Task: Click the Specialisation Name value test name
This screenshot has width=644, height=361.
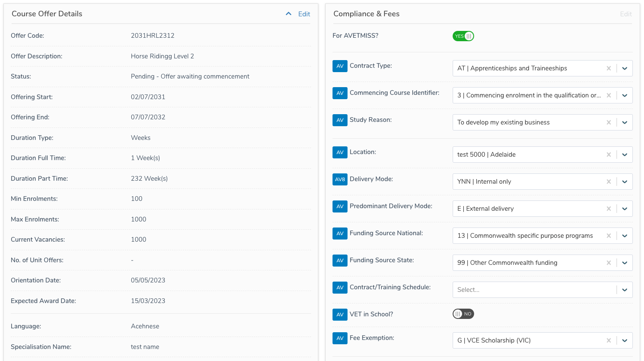Action: coord(145,347)
